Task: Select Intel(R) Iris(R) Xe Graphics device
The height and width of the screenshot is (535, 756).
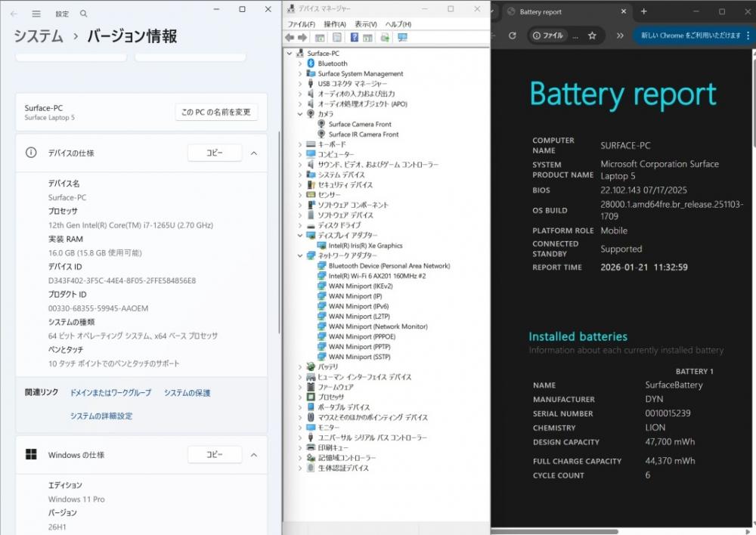Action: (365, 246)
